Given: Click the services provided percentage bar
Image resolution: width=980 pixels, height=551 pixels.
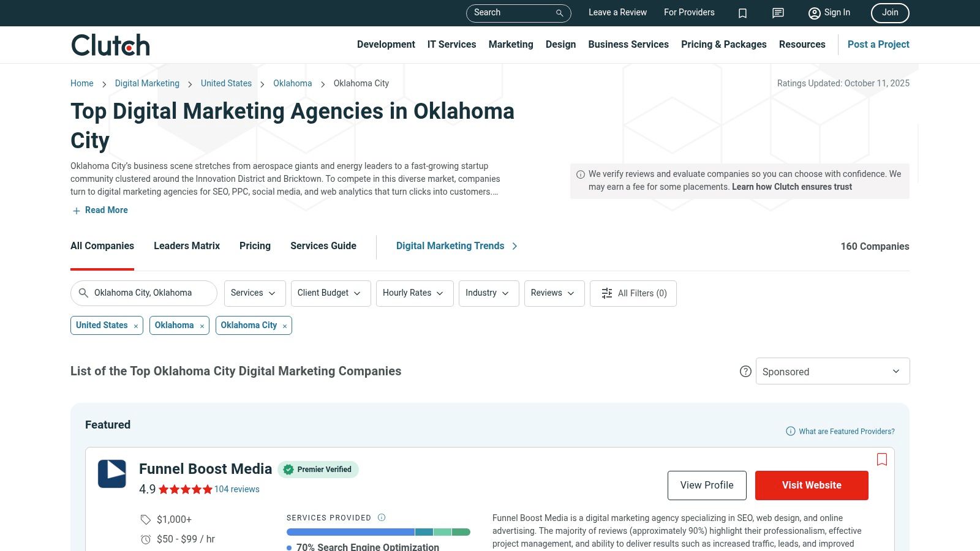Looking at the screenshot, I should click(378, 532).
